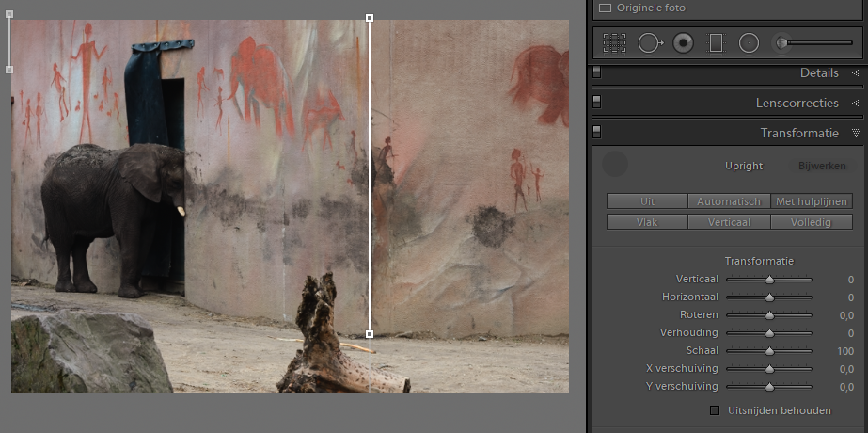This screenshot has width=868, height=433.
Task: Enable the Uitsnijden behouden checkbox
Action: tap(715, 410)
